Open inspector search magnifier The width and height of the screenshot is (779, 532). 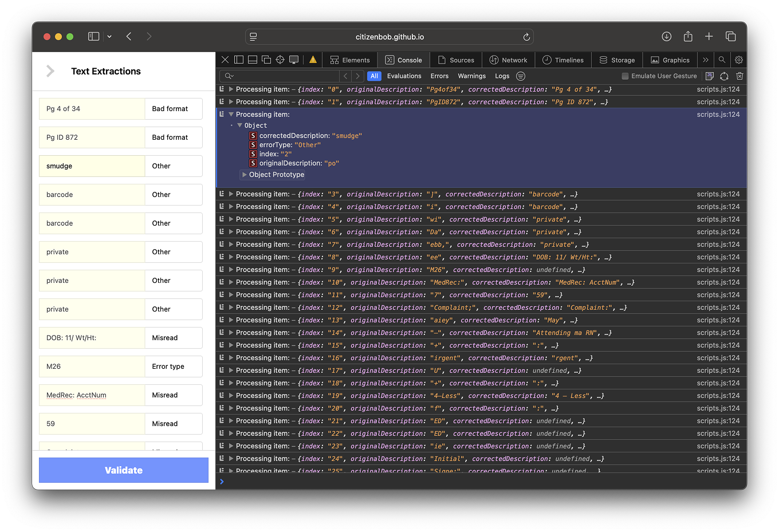722,60
